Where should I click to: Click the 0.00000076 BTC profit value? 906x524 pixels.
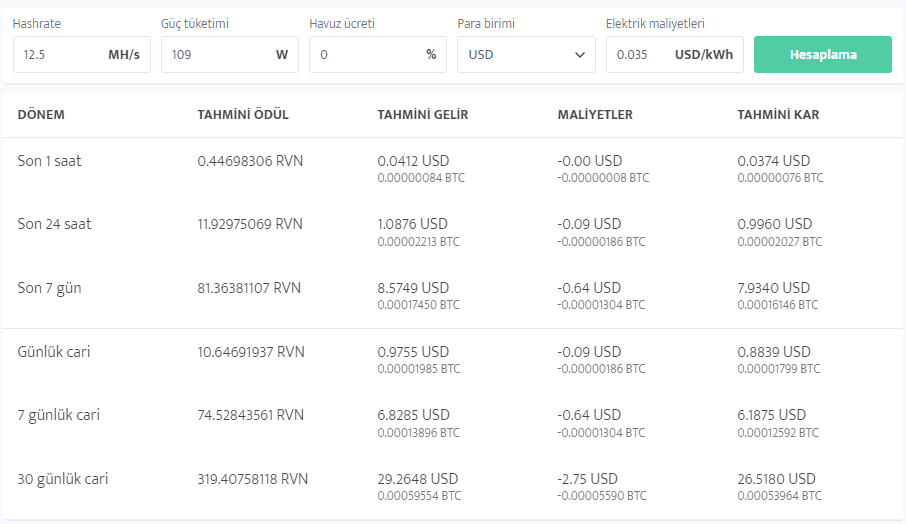point(780,178)
